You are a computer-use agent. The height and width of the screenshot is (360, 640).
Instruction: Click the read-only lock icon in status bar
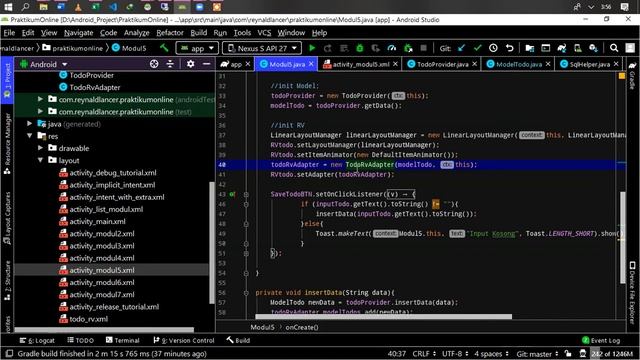568,353
